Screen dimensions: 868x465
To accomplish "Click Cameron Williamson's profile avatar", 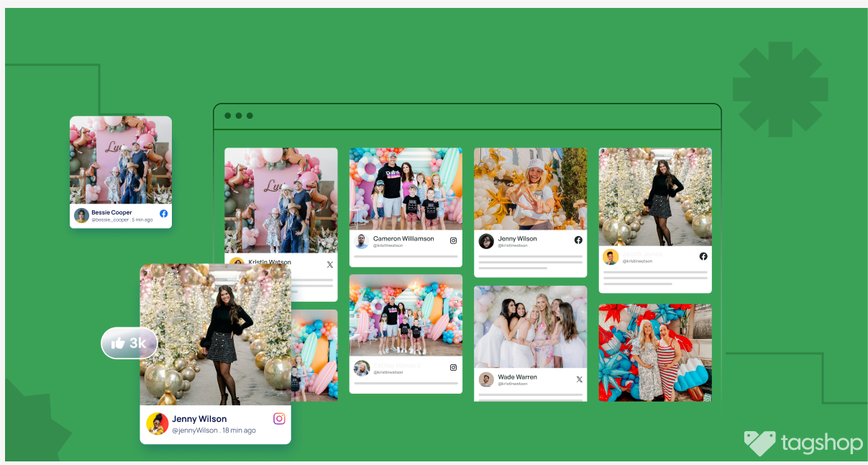I will 361,241.
